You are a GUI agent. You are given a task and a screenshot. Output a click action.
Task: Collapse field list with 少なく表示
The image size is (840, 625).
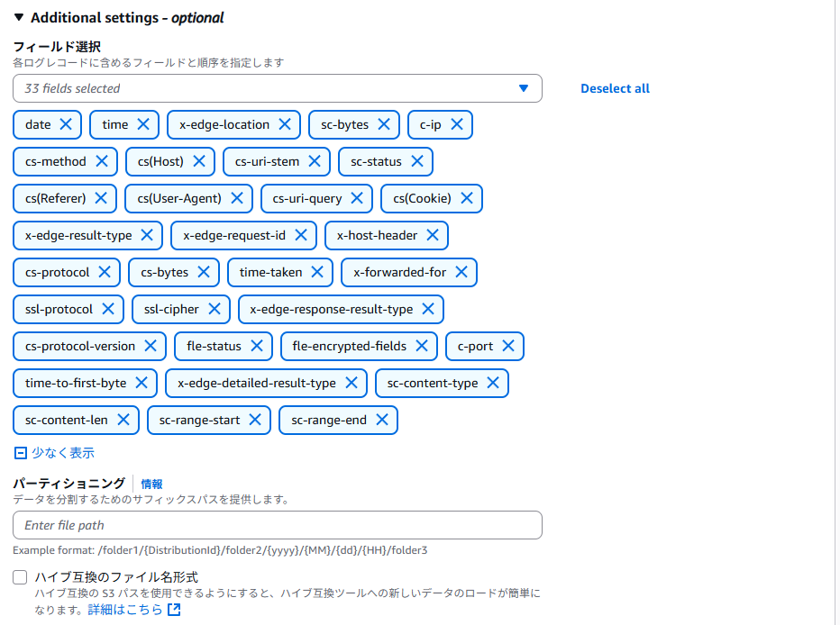[54, 453]
